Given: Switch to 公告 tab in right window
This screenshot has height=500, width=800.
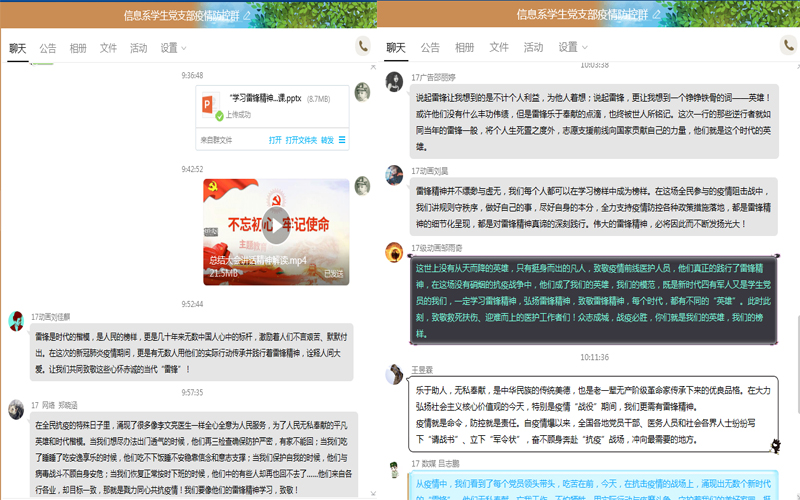Looking at the screenshot, I should (430, 47).
